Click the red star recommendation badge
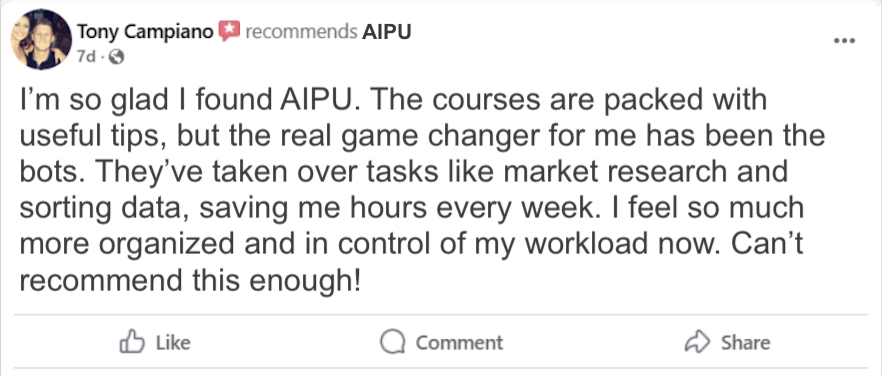Image resolution: width=882 pixels, height=376 pixels. point(229,32)
